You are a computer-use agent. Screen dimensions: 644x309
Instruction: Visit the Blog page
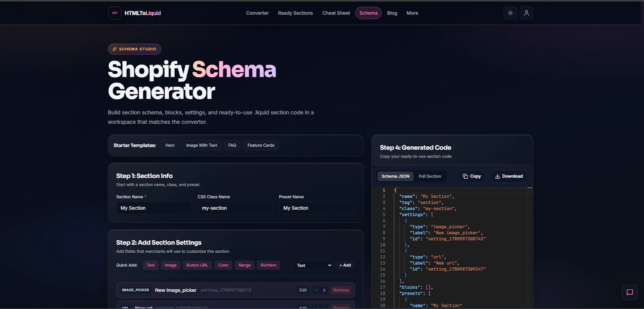pyautogui.click(x=392, y=13)
